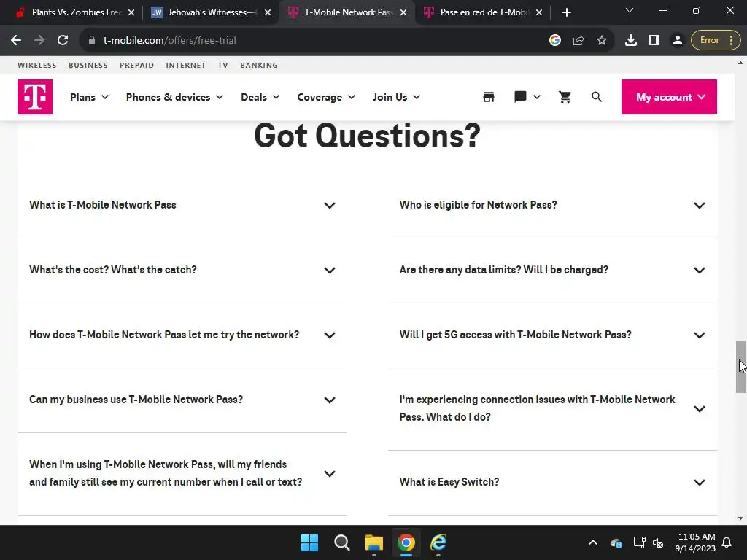Viewport: 747px width, 560px height.
Task: Open the taskbar clock and date
Action: pyautogui.click(x=695, y=542)
